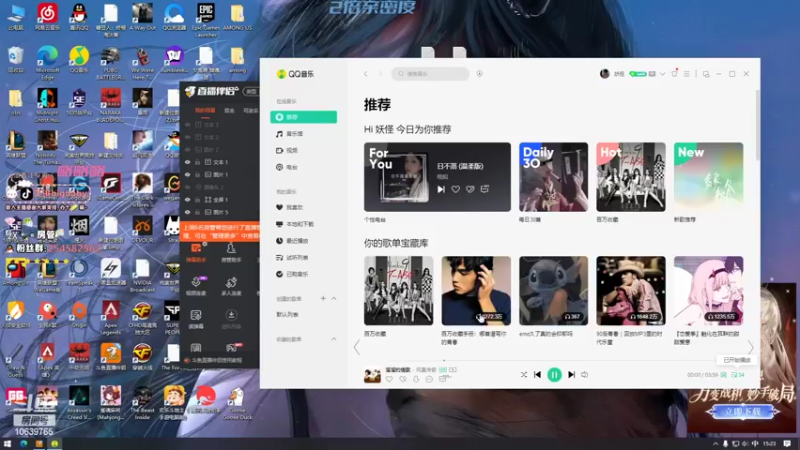Open the play queue with 34 songs
Viewport: 800px width, 450px height.
(x=738, y=374)
